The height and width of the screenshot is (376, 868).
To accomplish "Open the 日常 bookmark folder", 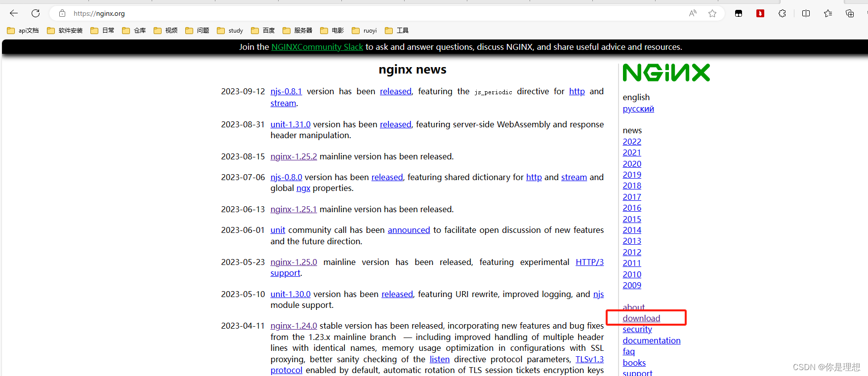I will coord(102,31).
